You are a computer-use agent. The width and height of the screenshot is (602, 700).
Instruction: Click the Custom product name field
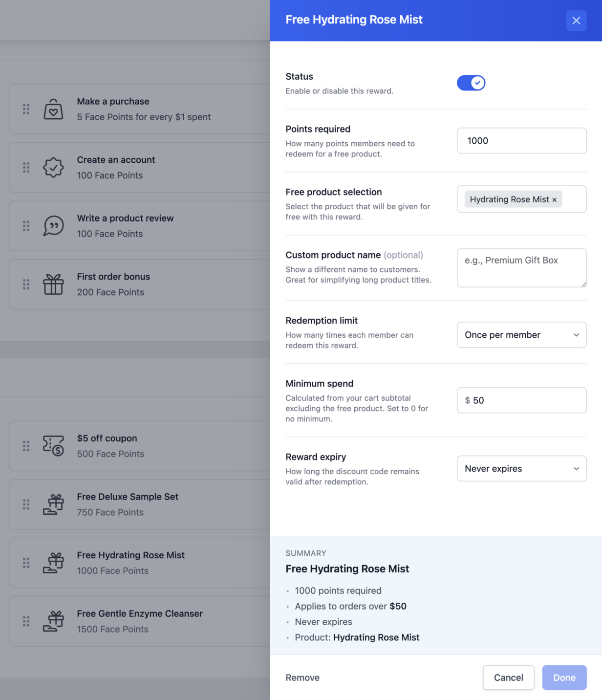click(x=521, y=268)
